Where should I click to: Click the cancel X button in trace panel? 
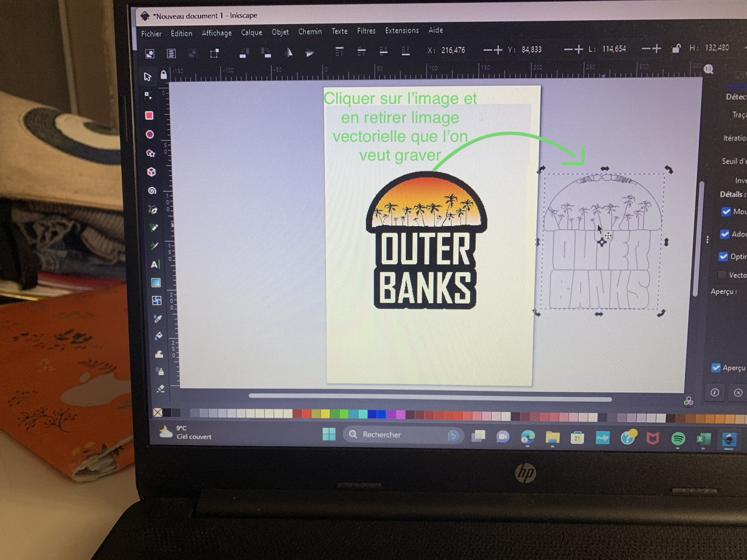(x=738, y=392)
